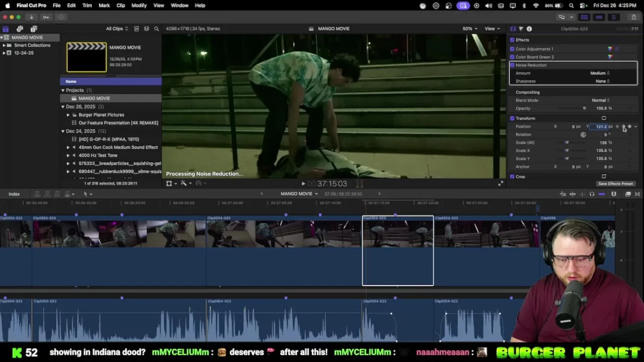Toggle audio skimming headphones icon
Image resolution: width=644 pixels, height=362 pixels.
pyautogui.click(x=592, y=194)
